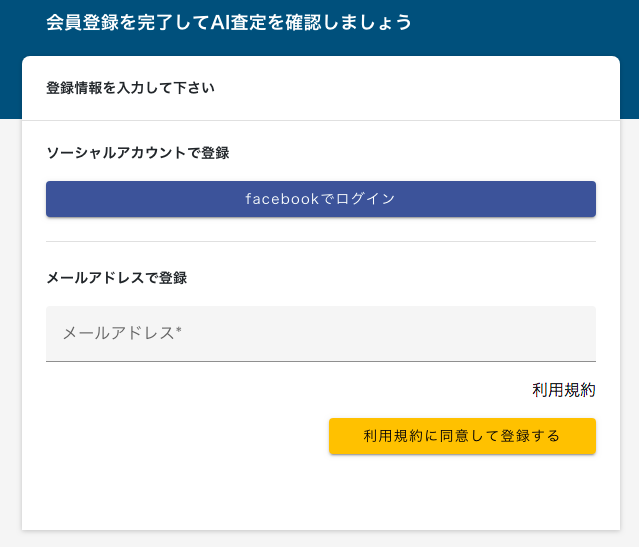The image size is (639, 547).
Task: Click the word facebook in blue button
Action: [282, 199]
